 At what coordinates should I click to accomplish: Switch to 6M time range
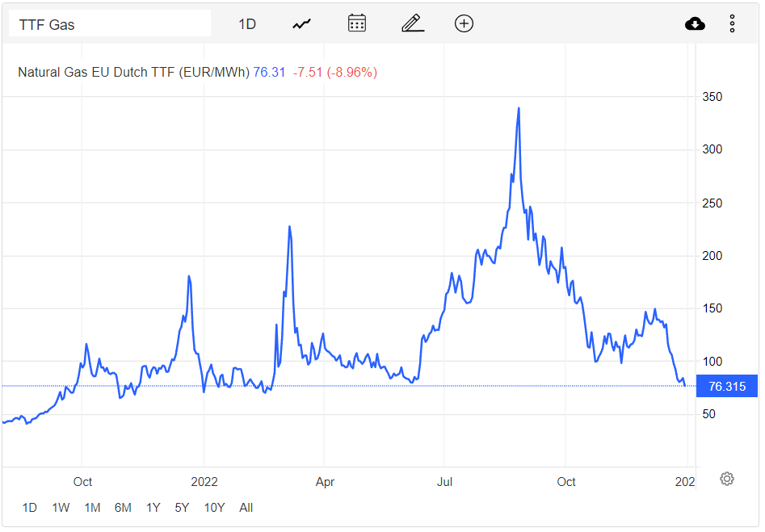point(123,508)
